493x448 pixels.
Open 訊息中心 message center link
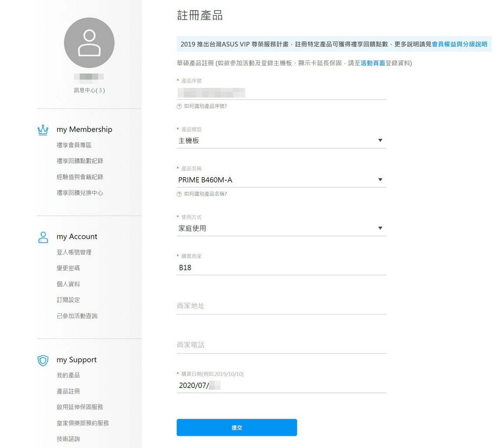coord(89,91)
